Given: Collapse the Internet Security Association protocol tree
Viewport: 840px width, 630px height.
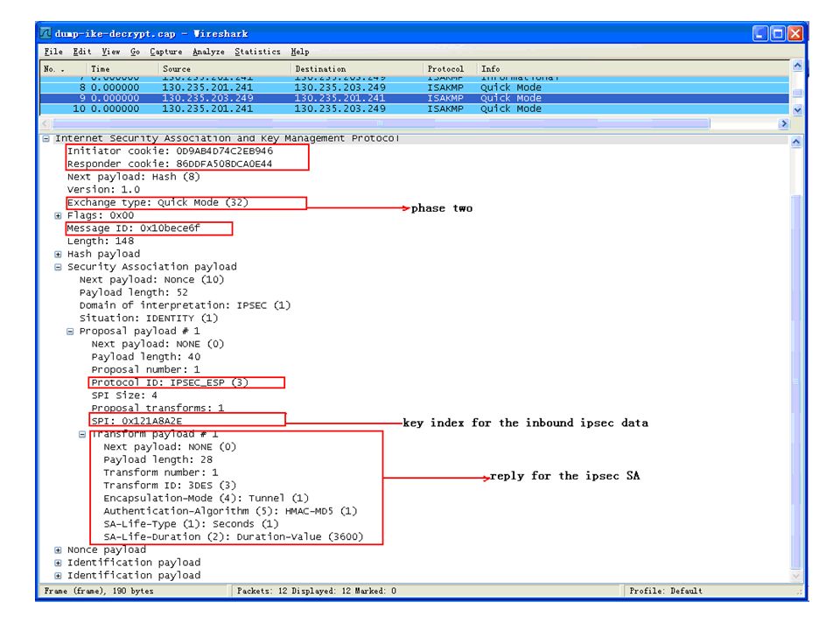Looking at the screenshot, I should pos(46,138).
